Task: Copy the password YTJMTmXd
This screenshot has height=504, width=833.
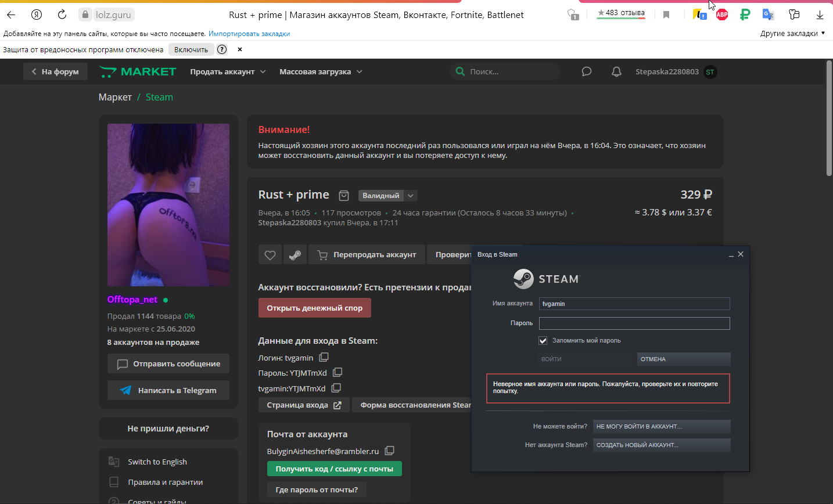Action: tap(337, 372)
